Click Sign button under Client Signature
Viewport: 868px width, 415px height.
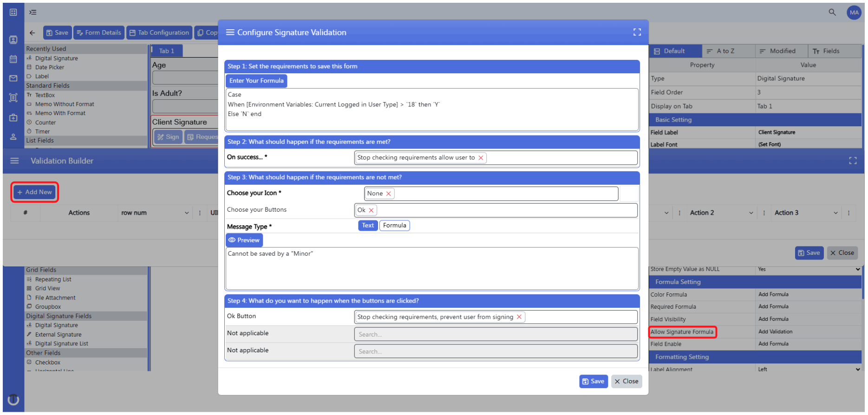(x=168, y=137)
